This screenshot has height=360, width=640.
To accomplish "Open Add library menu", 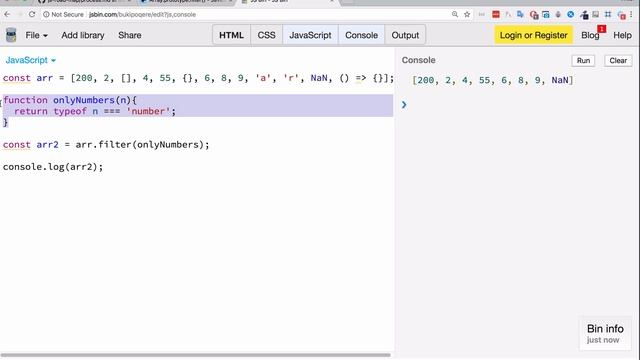I will click(x=83, y=36).
